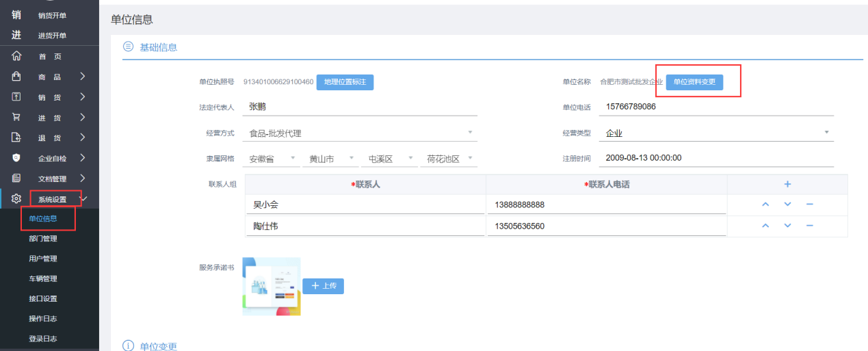Click the 单位资料变更 button
This screenshot has width=868, height=351.
click(x=694, y=82)
